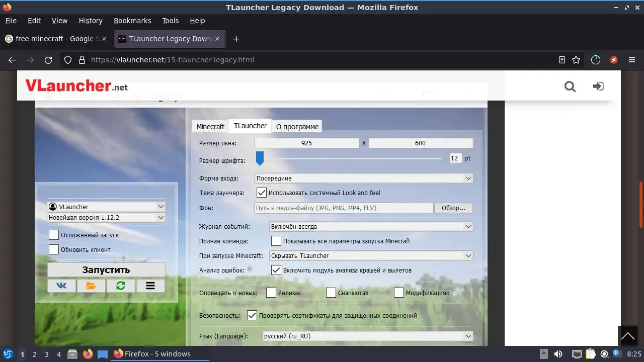Open network connection tray icon

coord(577,354)
